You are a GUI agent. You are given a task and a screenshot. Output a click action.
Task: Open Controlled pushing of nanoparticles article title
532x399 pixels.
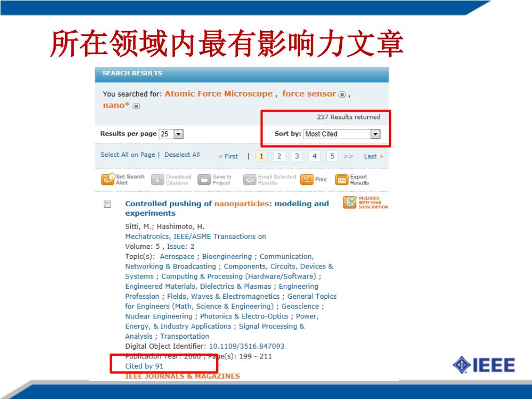227,208
